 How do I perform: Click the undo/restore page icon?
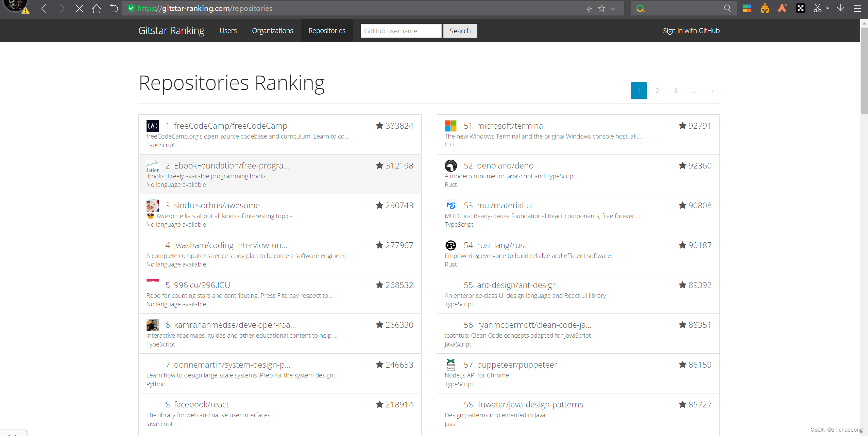[x=114, y=9]
